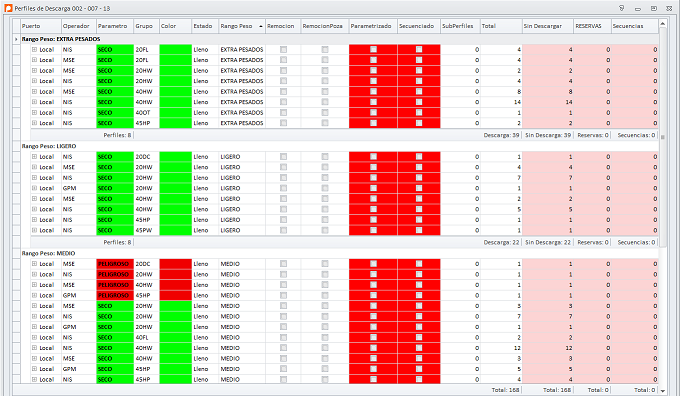Screen dimensions: 680x396
Task: Click the Color column header
Action: coord(175,26)
